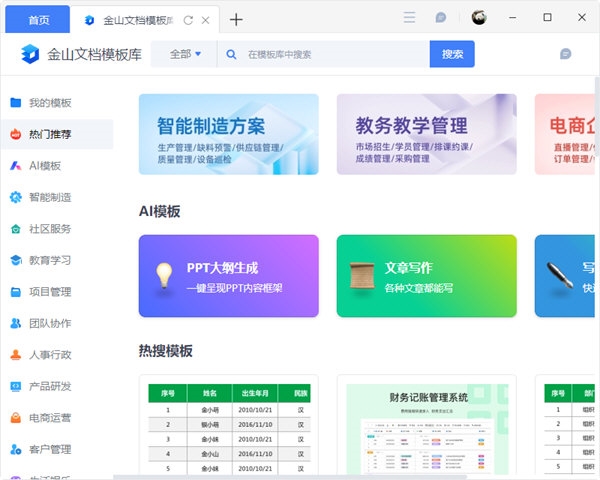This screenshot has height=480, width=600.
Task: Click the blue 搜索 button
Action: click(x=452, y=54)
